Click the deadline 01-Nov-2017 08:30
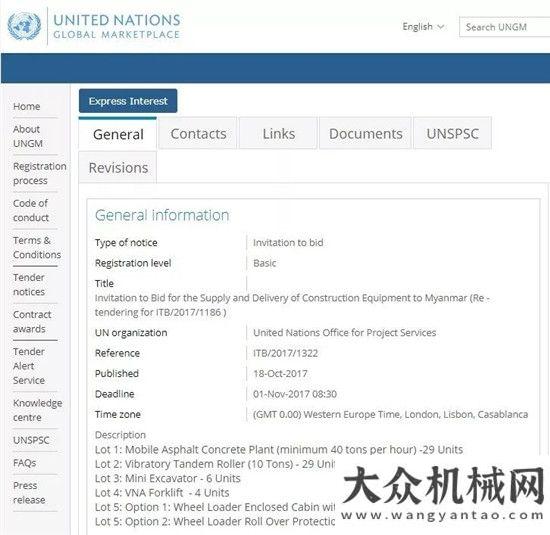The height and width of the screenshot is (535, 550). 295,394
